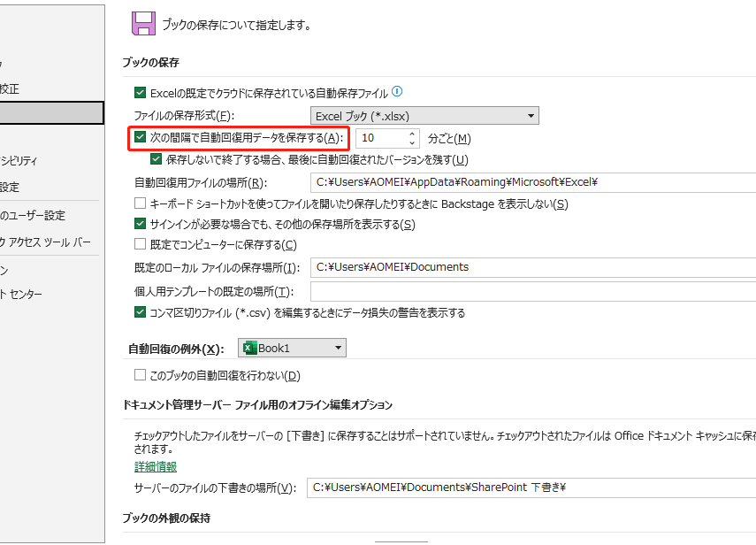Open the 詳細情報 link
Screen dimensions: 756x545
156,466
